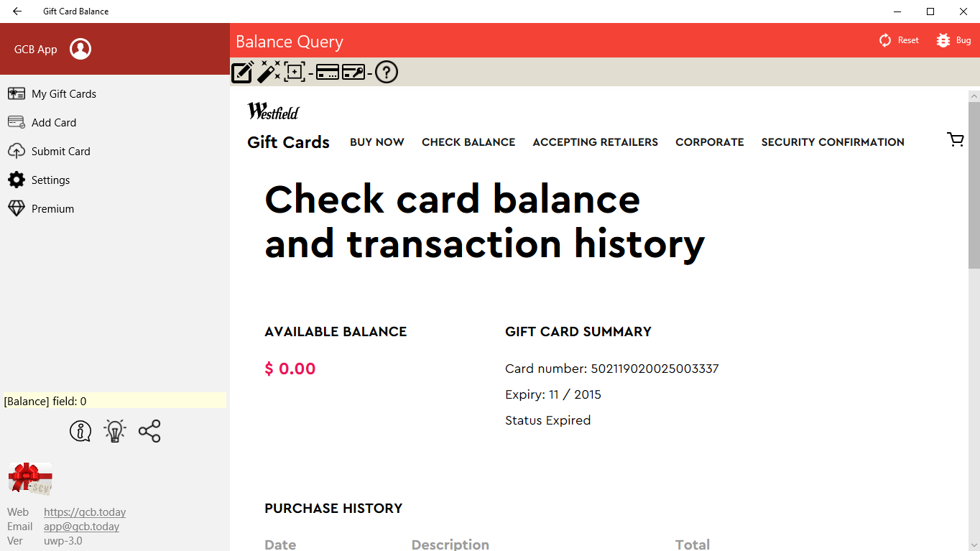Click the GCB App user profile icon
Viewport: 980px width, 551px height.
[x=80, y=49]
